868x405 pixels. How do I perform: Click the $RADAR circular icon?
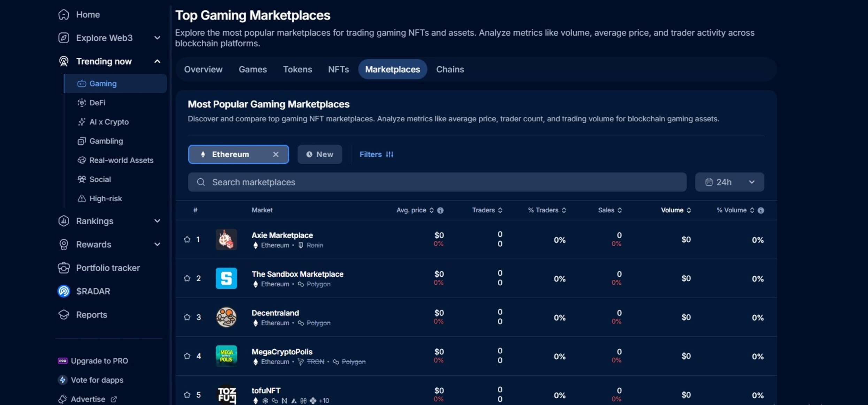(63, 291)
